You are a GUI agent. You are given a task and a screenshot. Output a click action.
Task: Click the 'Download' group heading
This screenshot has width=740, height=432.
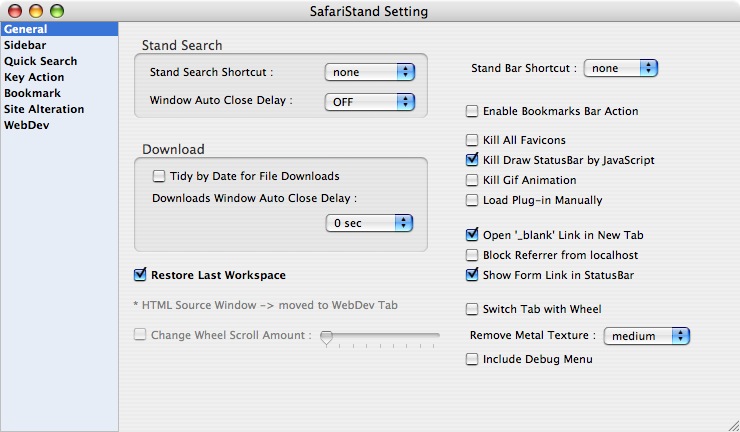pyautogui.click(x=173, y=149)
